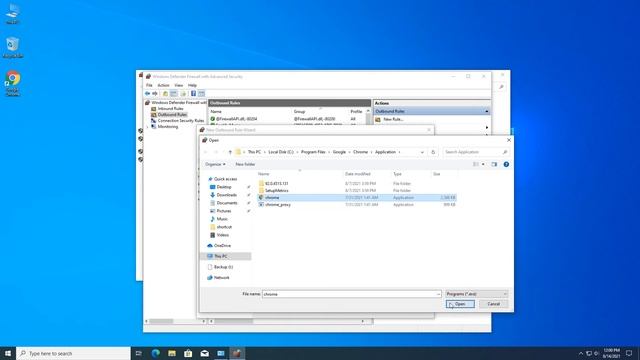Open the view options dropdown arrow
Screen dimensions: 640x360
point(483,164)
